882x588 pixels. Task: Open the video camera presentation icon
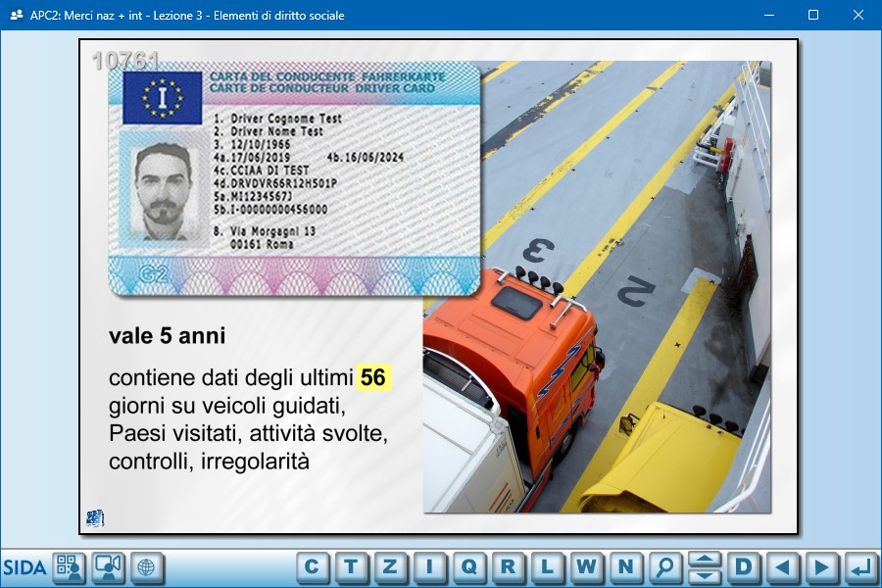pos(108,566)
